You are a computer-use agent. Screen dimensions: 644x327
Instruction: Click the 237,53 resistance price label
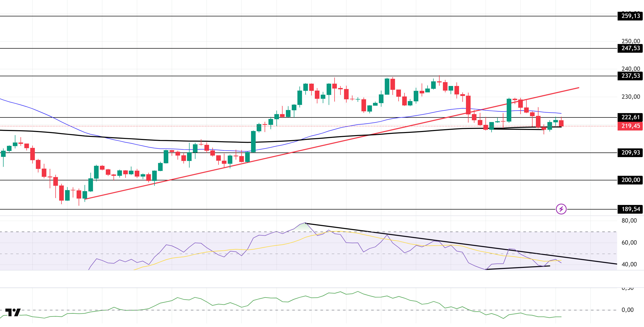630,76
